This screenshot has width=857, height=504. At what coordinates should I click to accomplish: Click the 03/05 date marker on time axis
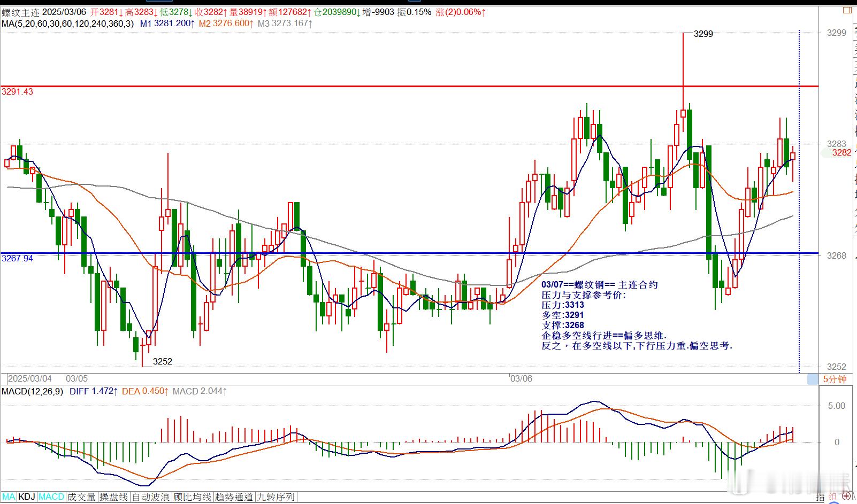pos(76,378)
